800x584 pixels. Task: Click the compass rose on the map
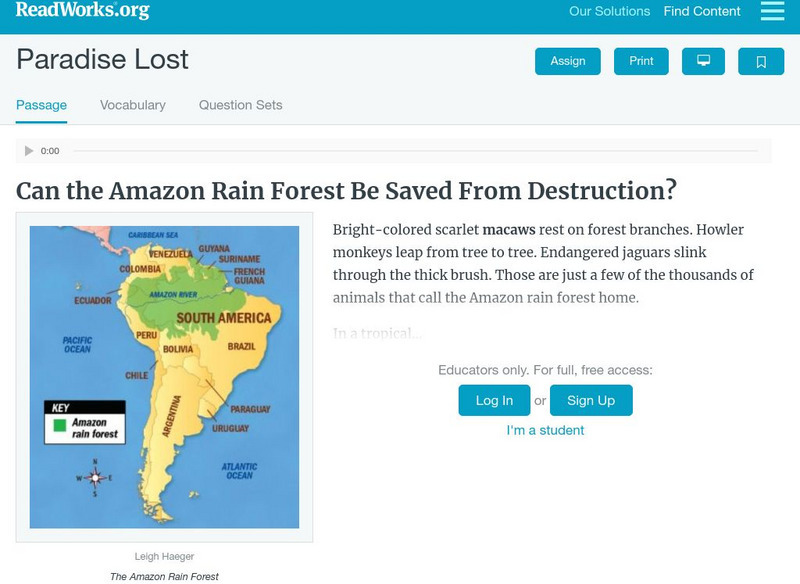point(94,477)
